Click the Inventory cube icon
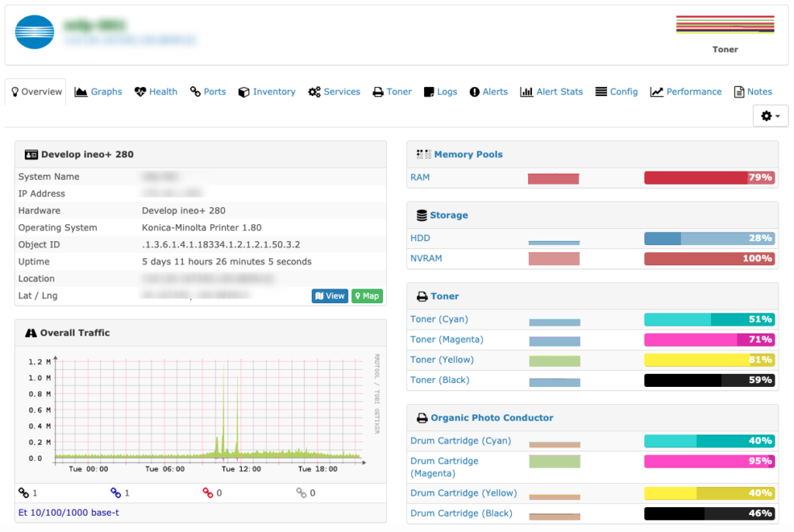The image size is (794, 532). tap(243, 92)
